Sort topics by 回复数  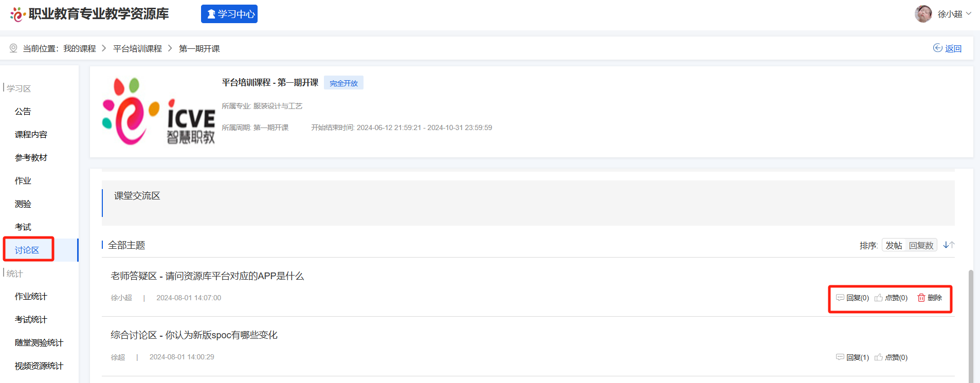click(921, 245)
